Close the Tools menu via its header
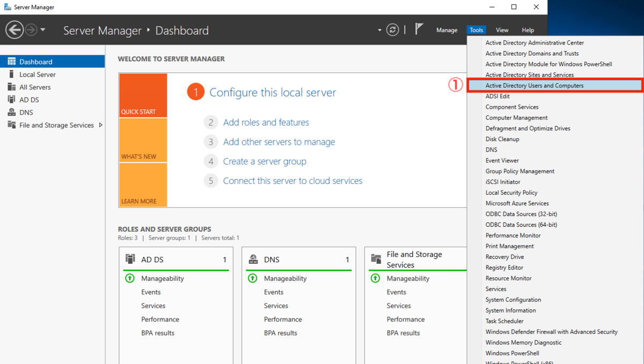Image resolution: width=644 pixels, height=364 pixels. (x=477, y=30)
